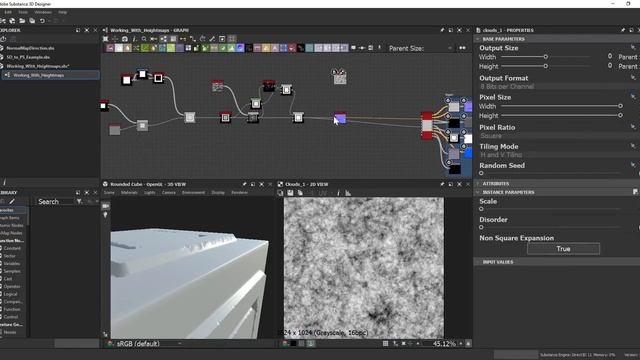Open the Lights menu in 3D view
Image resolution: width=640 pixels, height=360 pixels.
(x=149, y=193)
